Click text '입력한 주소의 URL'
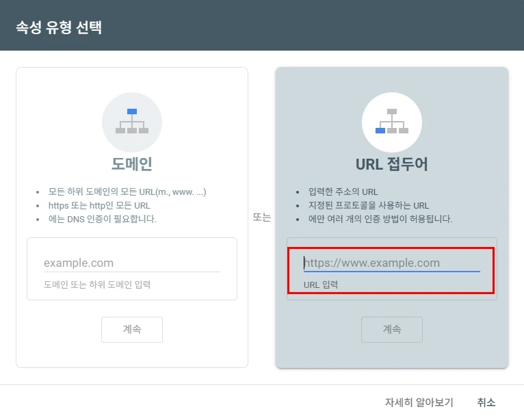524x420 pixels. pyautogui.click(x=343, y=192)
